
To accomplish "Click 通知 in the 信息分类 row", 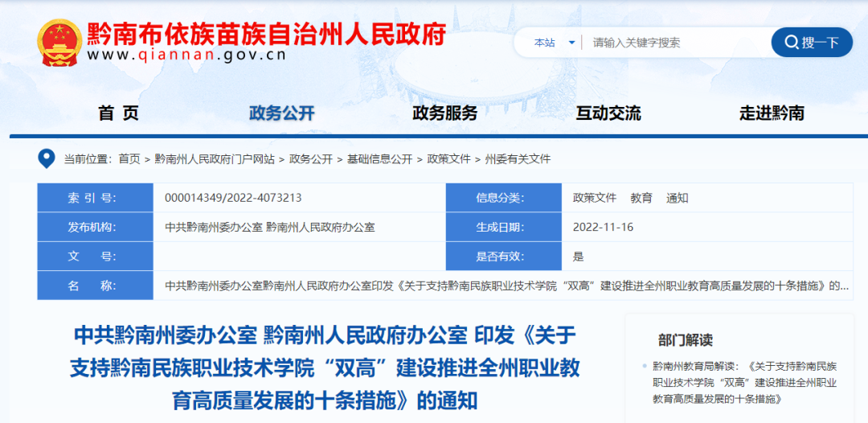I will pos(678,198).
